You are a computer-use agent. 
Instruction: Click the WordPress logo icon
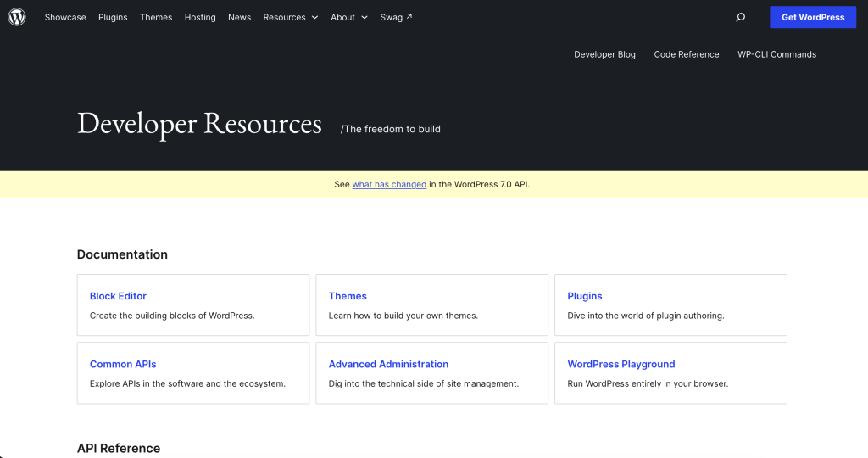17,17
